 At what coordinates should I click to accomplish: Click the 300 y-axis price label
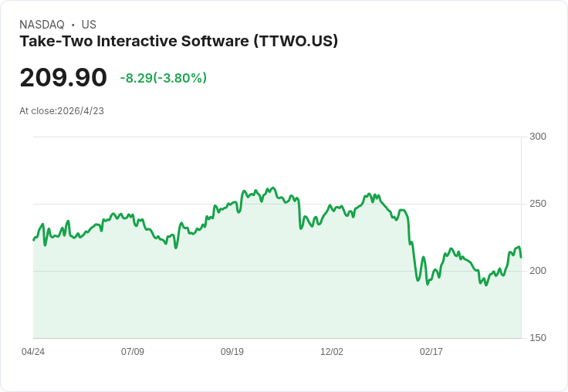pos(538,137)
